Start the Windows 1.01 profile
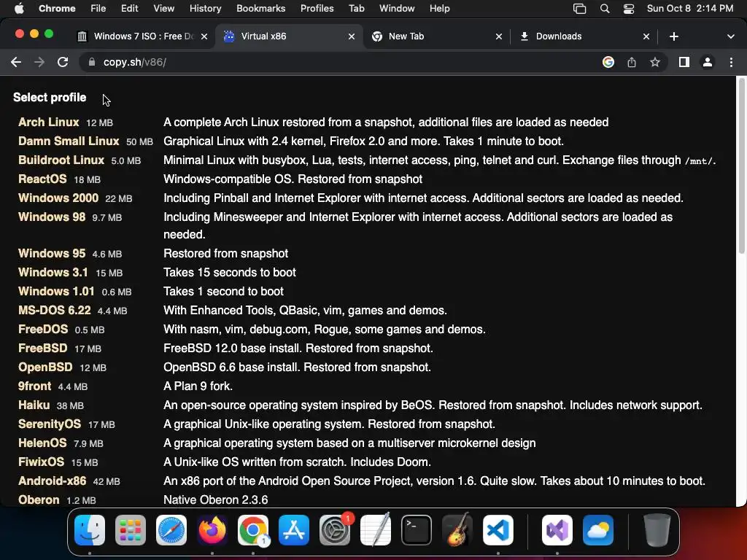Viewport: 747px width, 560px height. pyautogui.click(x=56, y=292)
